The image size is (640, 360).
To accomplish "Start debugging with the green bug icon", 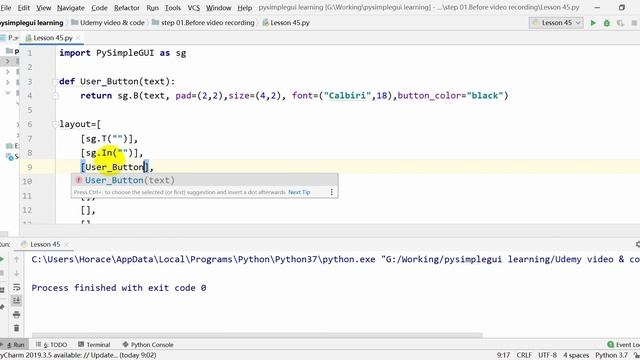I will click(607, 23).
